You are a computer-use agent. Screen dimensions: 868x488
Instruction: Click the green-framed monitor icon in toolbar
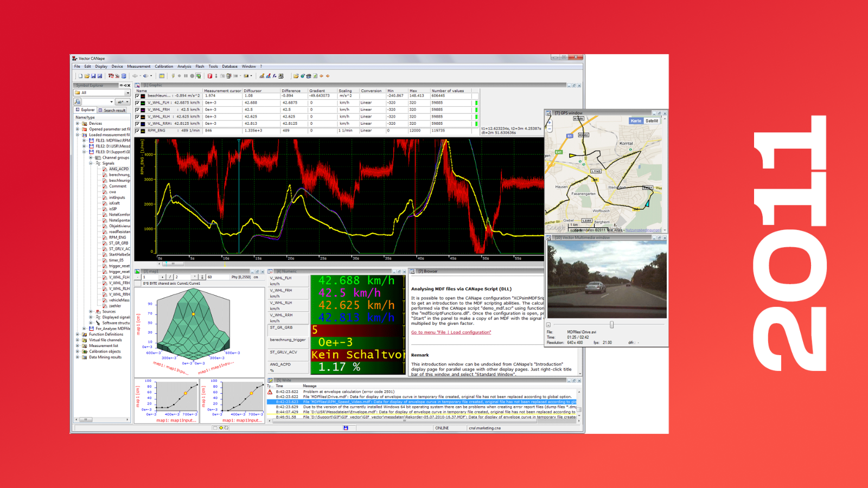tap(199, 76)
